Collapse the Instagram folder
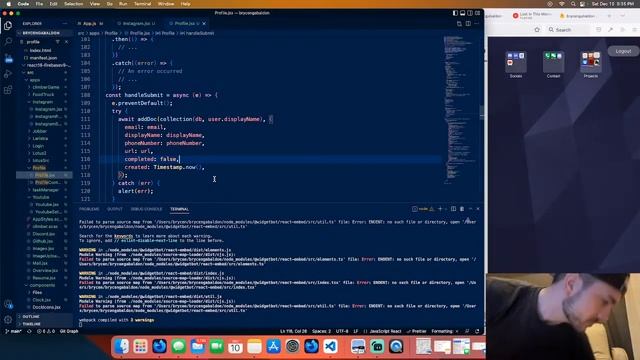 point(42,102)
